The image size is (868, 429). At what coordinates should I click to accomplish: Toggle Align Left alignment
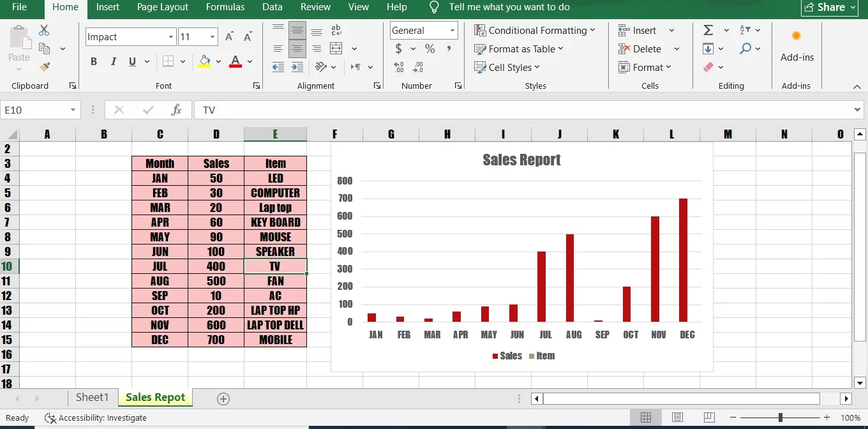tap(278, 49)
